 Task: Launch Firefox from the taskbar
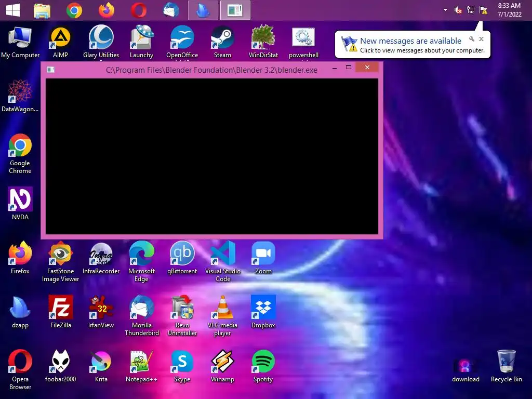(x=107, y=10)
